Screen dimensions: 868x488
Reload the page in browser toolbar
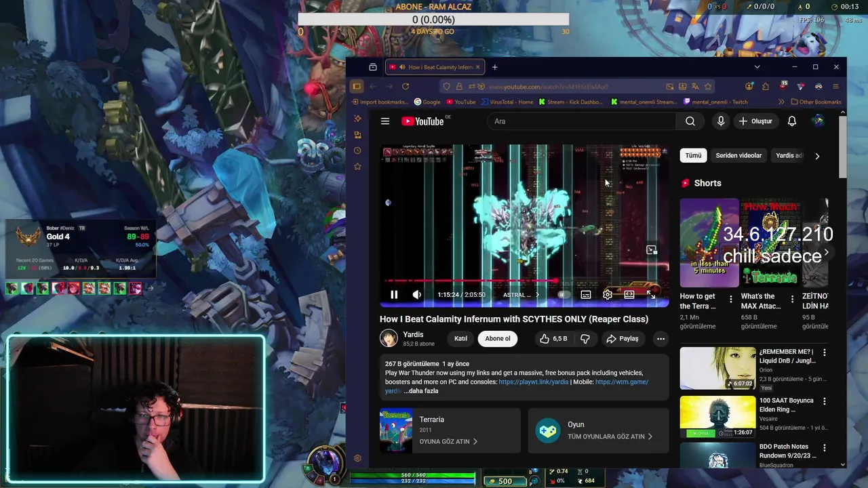(406, 87)
